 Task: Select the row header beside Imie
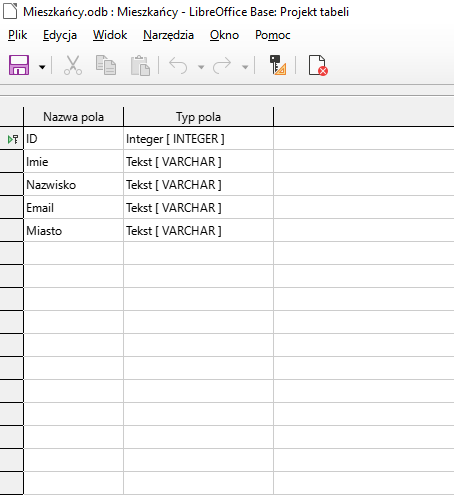pyautogui.click(x=12, y=162)
